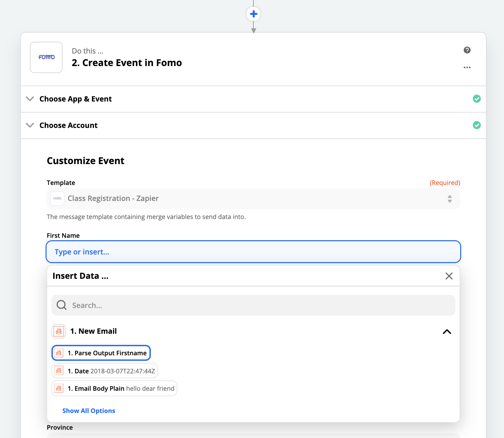
Task: Open the three-dot step options menu
Action: (x=467, y=67)
